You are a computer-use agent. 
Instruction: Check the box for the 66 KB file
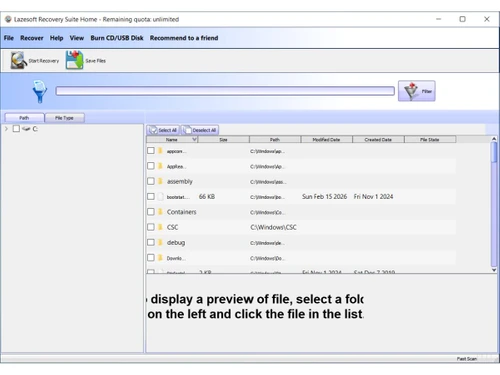click(151, 196)
